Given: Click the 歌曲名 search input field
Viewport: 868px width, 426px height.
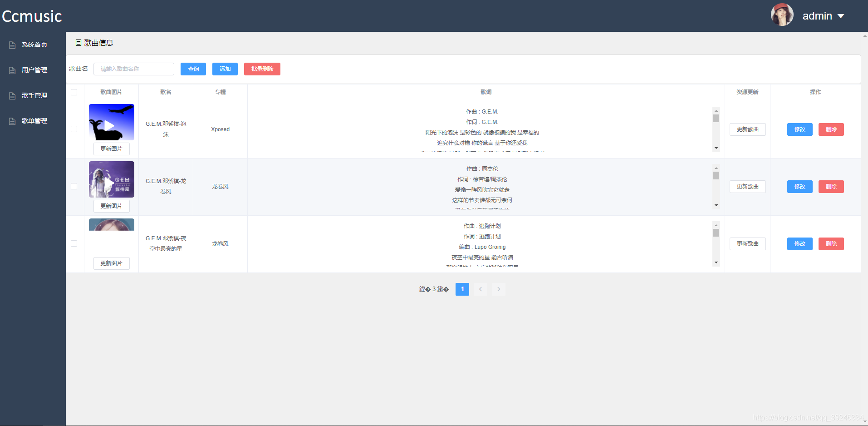Looking at the screenshot, I should [x=134, y=69].
